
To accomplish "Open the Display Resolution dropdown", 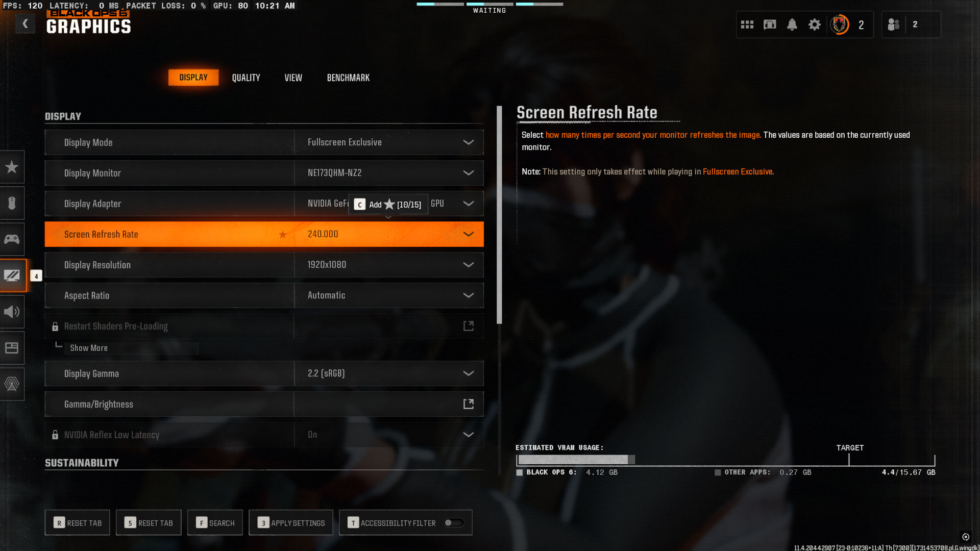I will pyautogui.click(x=469, y=264).
